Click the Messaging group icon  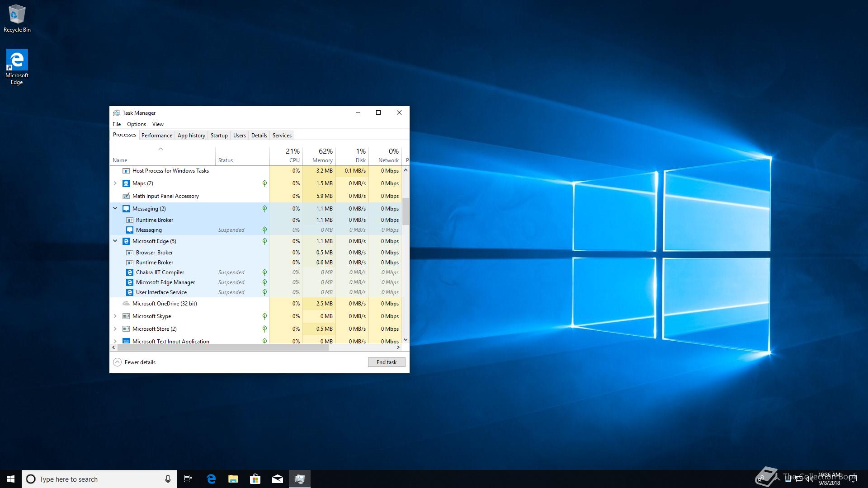[126, 209]
